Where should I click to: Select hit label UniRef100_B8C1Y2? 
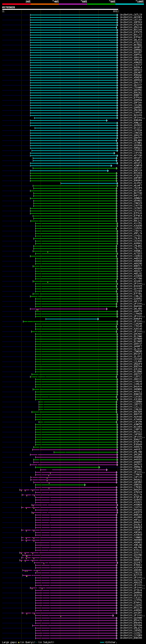click(x=131, y=221)
